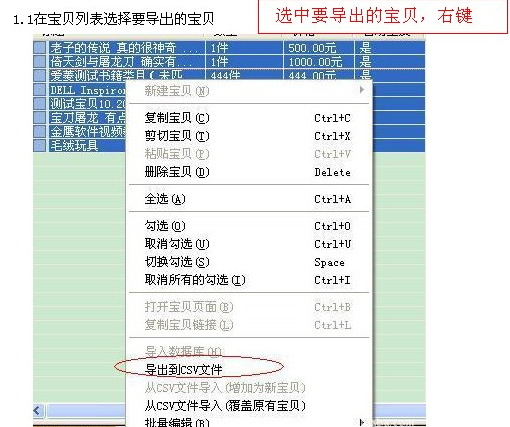Toggle checkbox for DELL Inspiron row
Viewport: 510px width, 427px height.
(x=39, y=90)
